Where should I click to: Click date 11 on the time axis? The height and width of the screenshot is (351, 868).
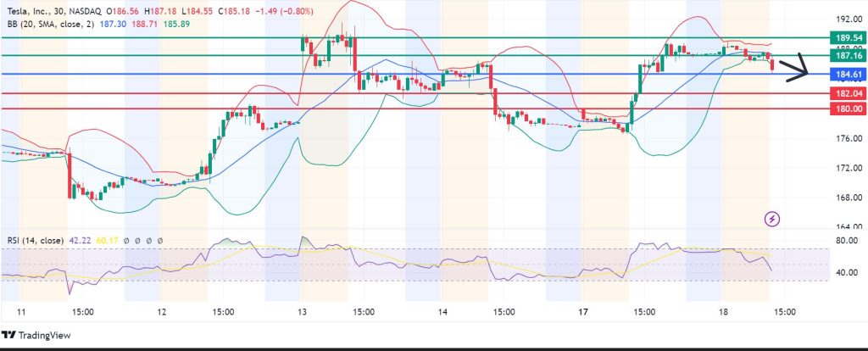[21, 312]
